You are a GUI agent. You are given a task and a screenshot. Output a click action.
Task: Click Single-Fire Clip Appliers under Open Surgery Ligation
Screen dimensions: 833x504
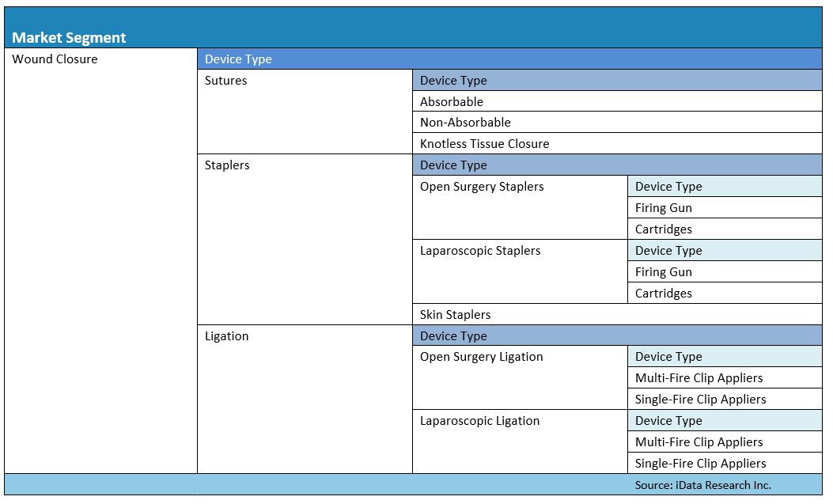725,399
